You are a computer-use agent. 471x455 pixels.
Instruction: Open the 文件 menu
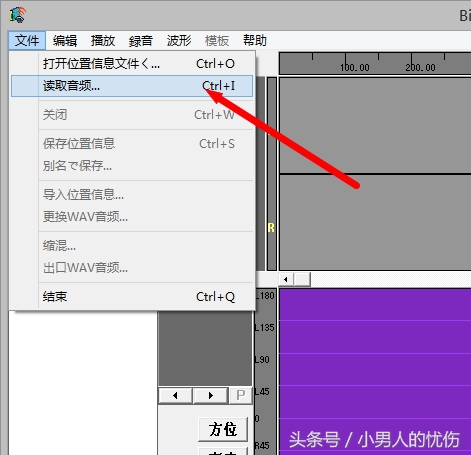coord(27,41)
